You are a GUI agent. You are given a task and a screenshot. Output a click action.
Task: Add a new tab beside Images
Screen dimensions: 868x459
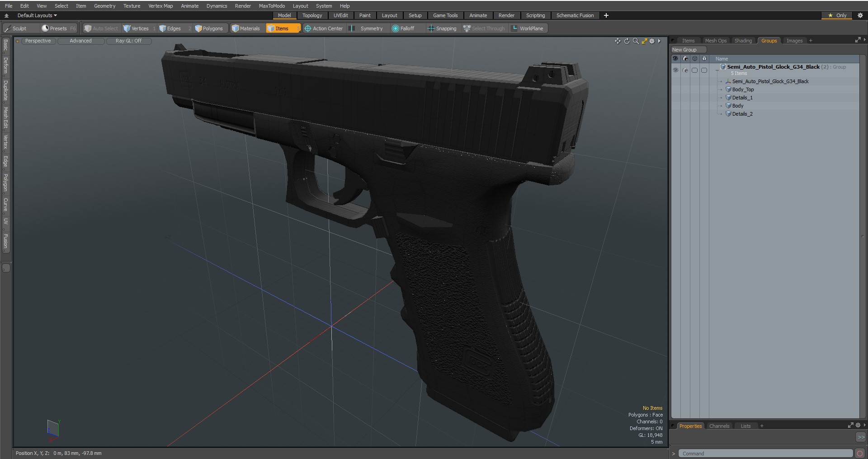[x=811, y=41]
